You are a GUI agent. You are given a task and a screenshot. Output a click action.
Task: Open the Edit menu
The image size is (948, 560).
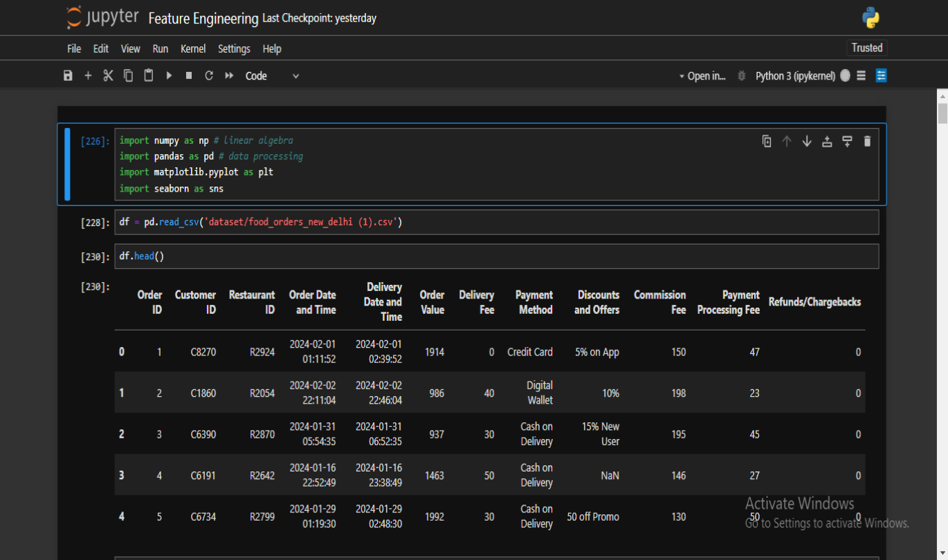[x=101, y=49]
